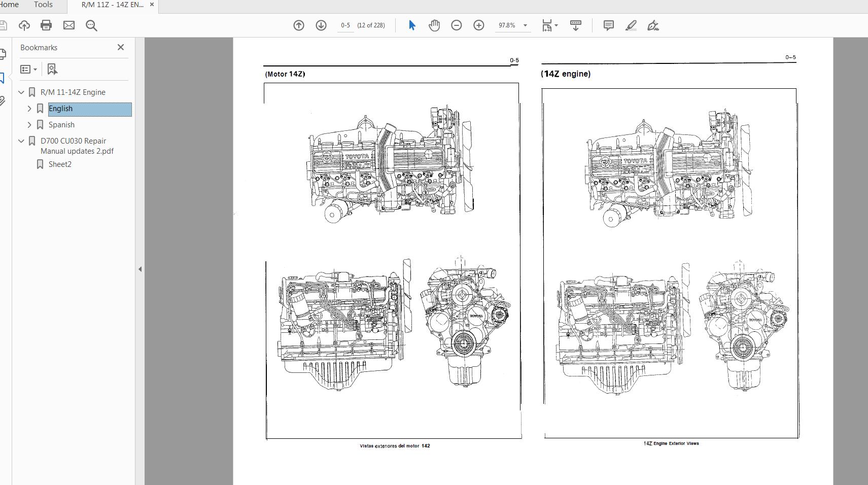
Task: Expand the English bookmark
Action: 29,109
